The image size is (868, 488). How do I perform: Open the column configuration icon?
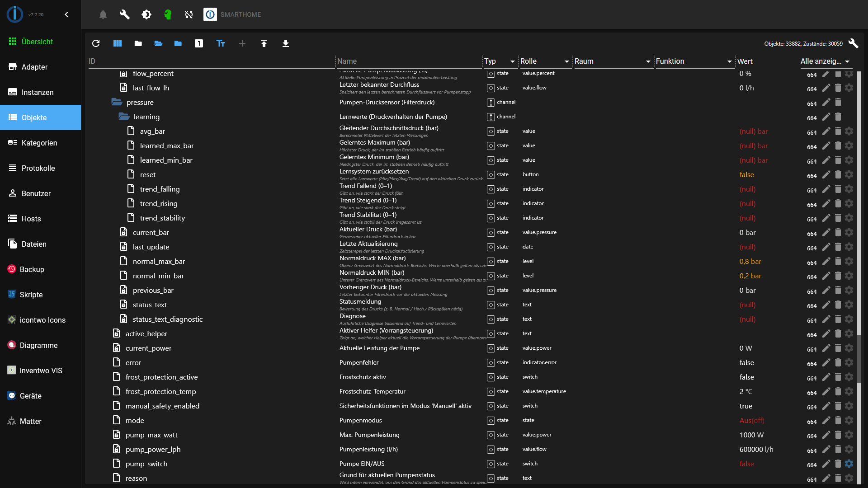tap(117, 43)
